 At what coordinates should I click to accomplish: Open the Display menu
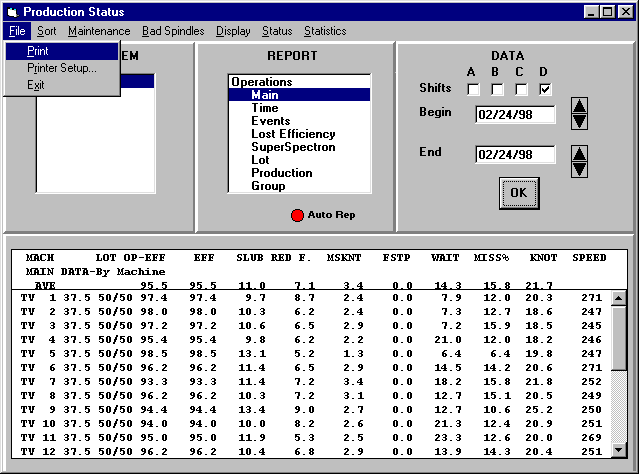pos(233,31)
